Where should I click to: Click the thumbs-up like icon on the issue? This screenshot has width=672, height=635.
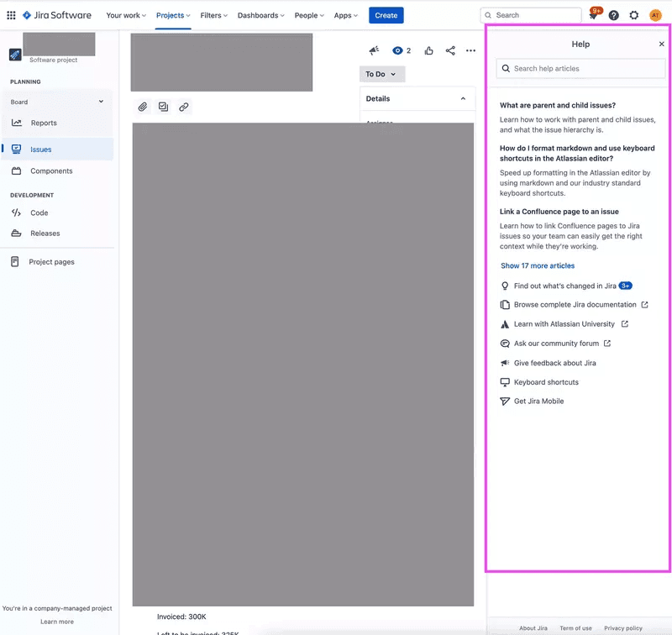428,50
